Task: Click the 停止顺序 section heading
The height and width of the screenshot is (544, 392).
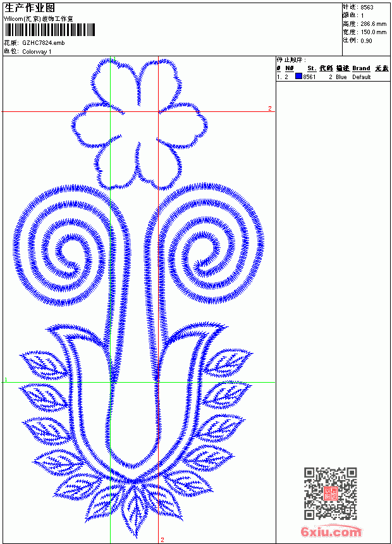Action: click(x=291, y=60)
